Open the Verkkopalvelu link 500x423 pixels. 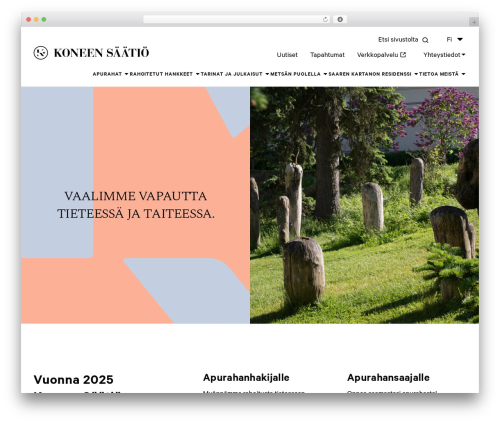coord(378,55)
